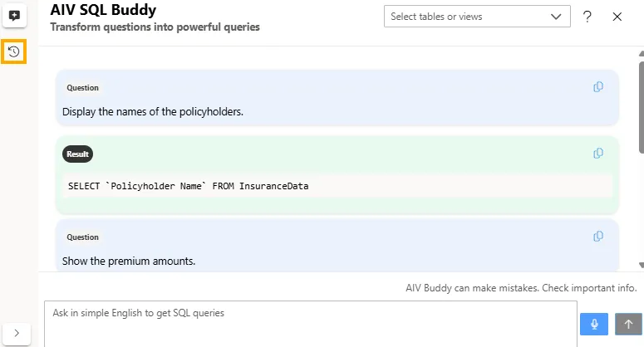Copy the premium amounts question
Screen dimensions: 644x347
click(597, 237)
